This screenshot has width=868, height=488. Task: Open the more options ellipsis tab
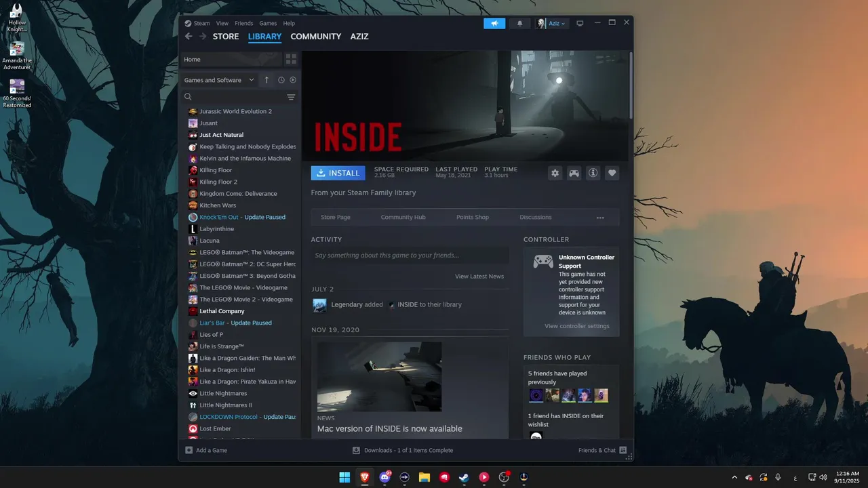(600, 218)
